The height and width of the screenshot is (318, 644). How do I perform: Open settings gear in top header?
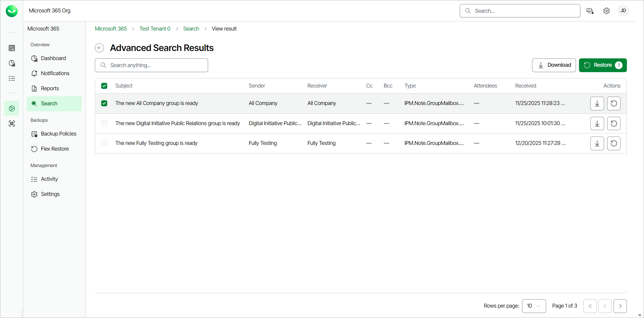pyautogui.click(x=606, y=11)
